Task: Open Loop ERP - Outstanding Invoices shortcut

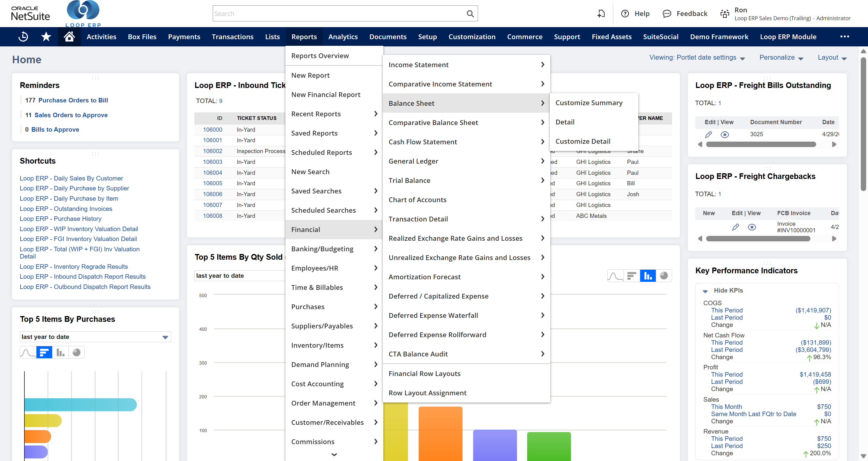Action: pyautogui.click(x=66, y=209)
